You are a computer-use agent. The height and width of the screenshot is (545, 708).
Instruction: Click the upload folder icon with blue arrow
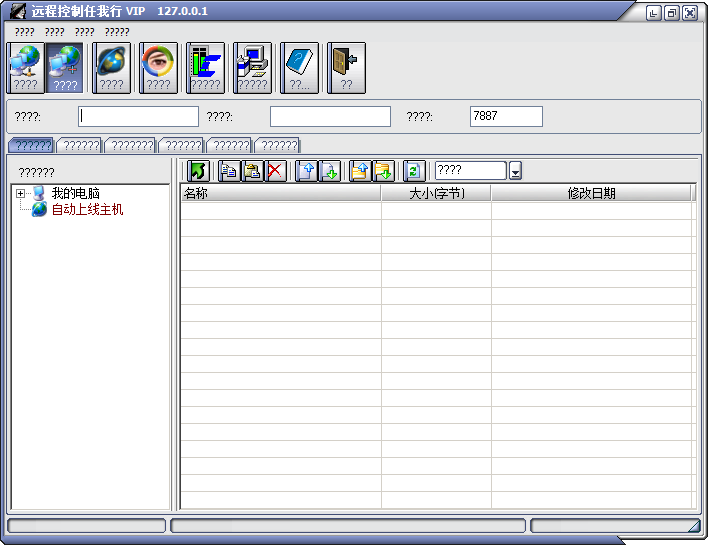tap(360, 171)
